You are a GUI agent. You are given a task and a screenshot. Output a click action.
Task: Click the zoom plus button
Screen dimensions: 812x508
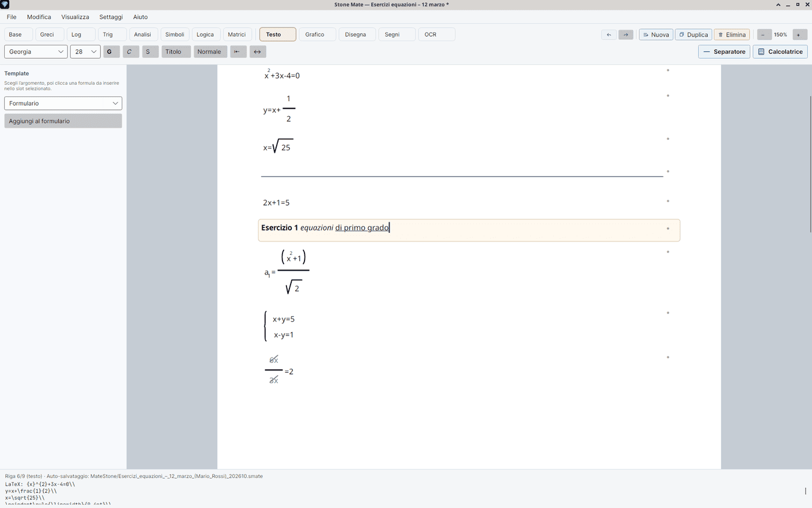799,35
